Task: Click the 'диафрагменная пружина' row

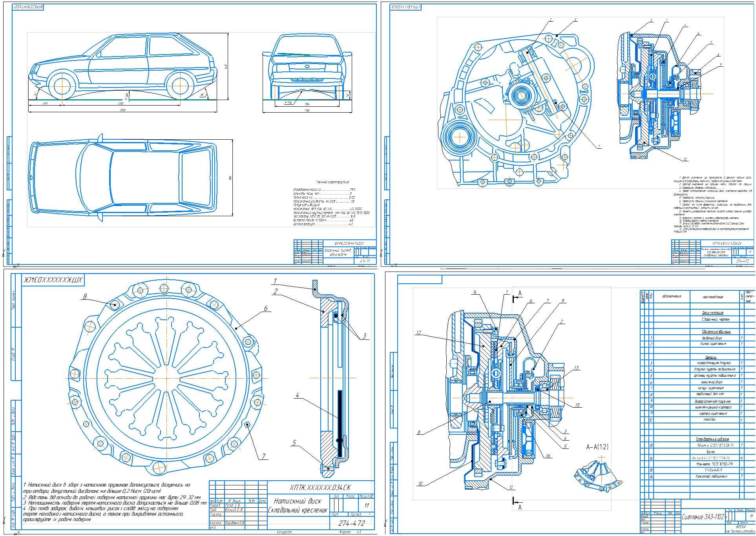Action: tap(713, 401)
